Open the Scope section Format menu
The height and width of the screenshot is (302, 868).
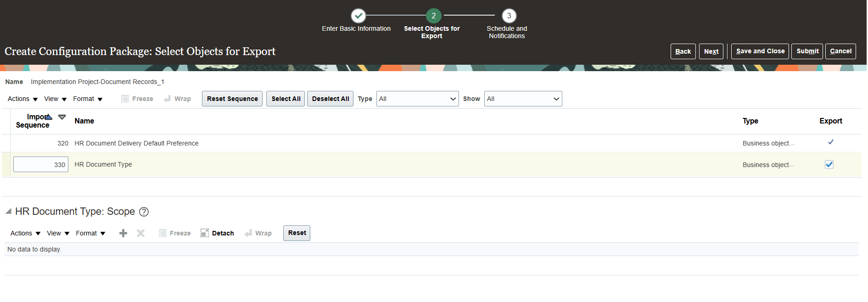coord(90,233)
